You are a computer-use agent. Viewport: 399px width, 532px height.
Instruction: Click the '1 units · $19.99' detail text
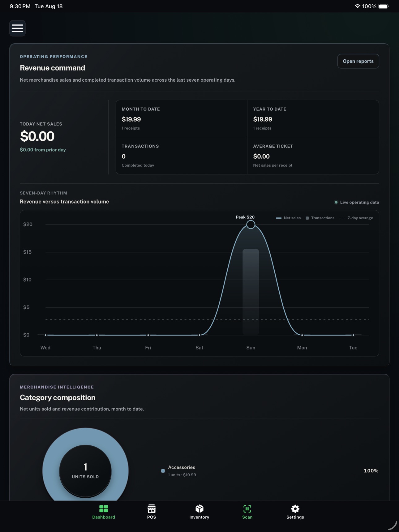(182, 475)
